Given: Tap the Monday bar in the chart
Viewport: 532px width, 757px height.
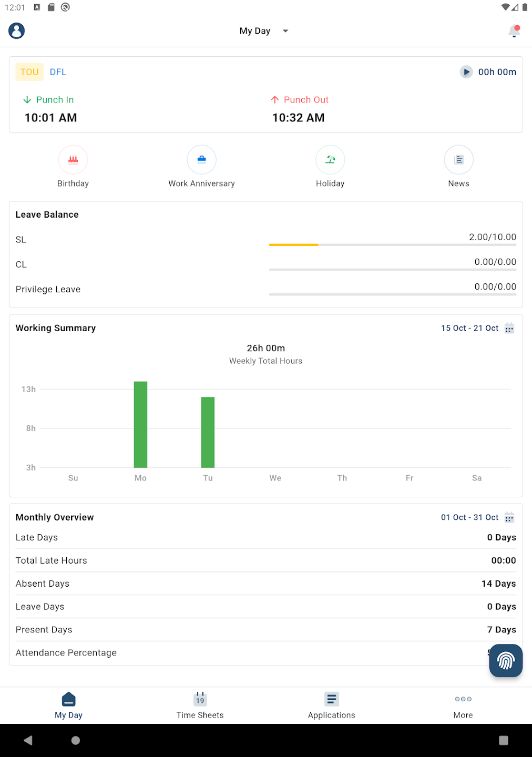Looking at the screenshot, I should (x=140, y=424).
